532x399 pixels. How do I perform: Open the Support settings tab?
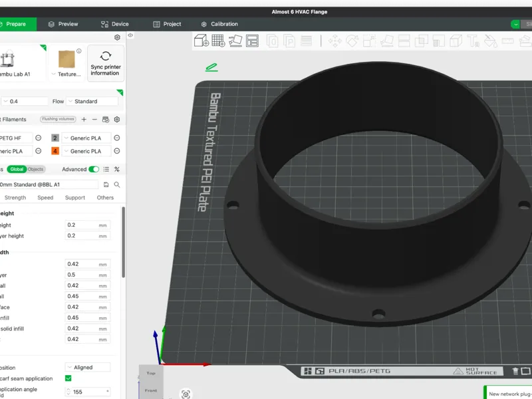75,198
